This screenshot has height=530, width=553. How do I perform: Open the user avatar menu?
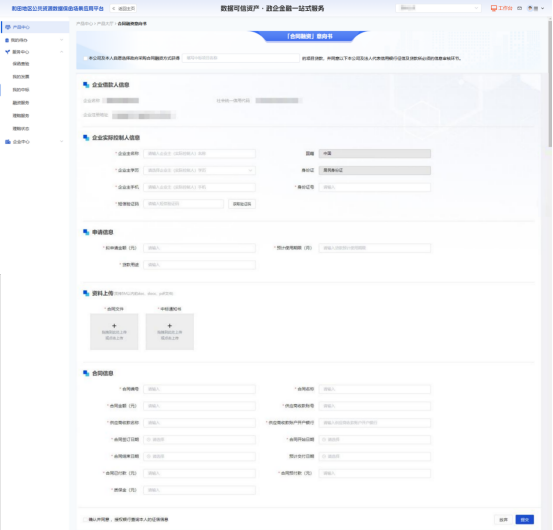(x=530, y=8)
